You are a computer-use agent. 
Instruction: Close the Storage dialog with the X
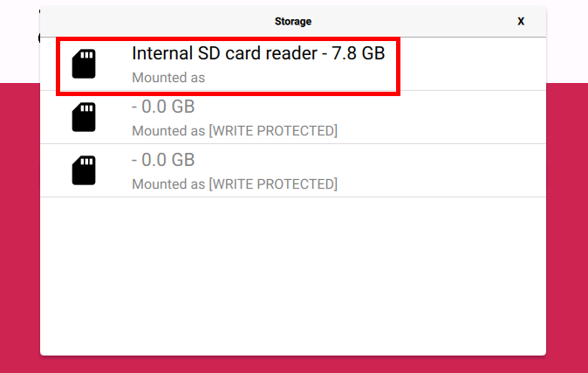click(521, 22)
